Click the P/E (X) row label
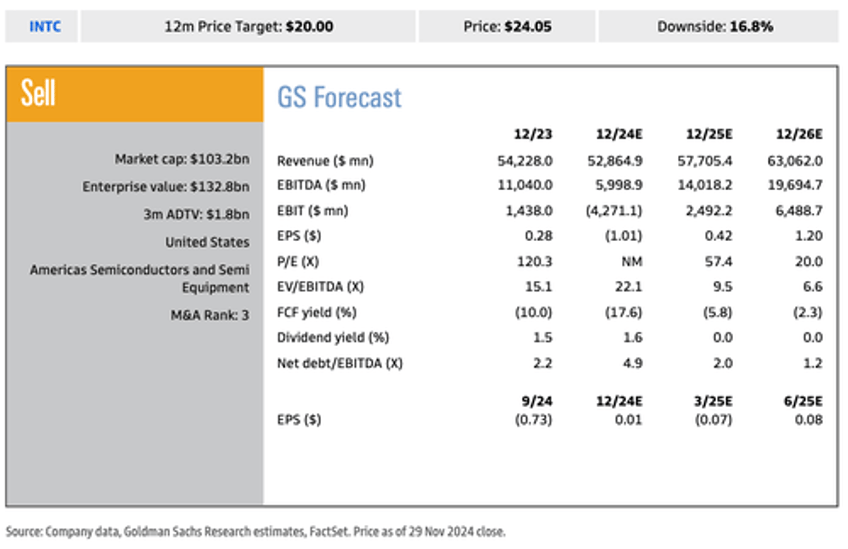This screenshot has width=848, height=549. [x=298, y=261]
